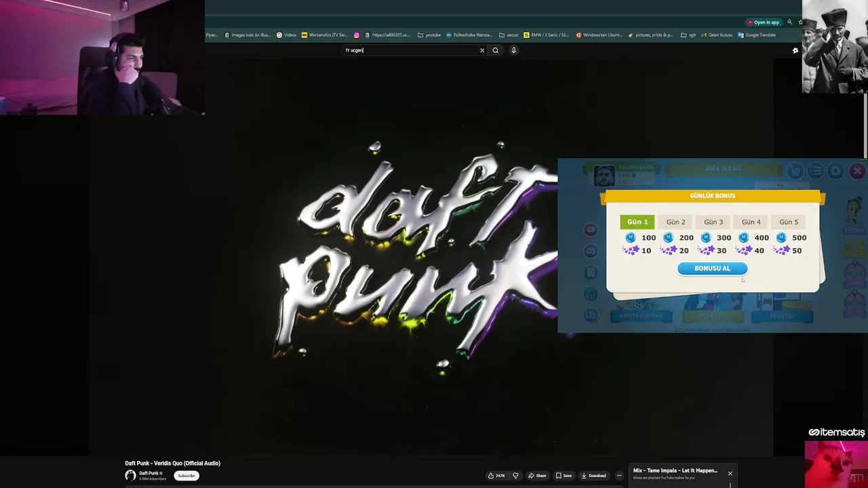Click the Öğretici button in game

[x=782, y=316]
